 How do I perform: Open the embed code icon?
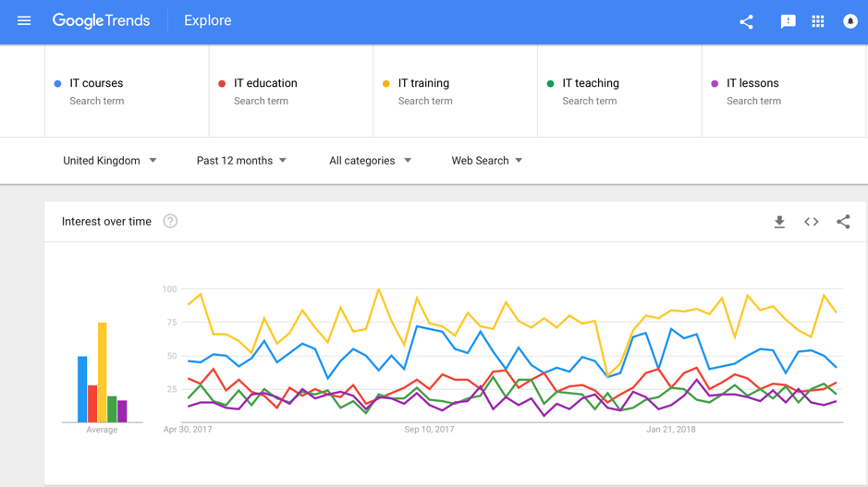(811, 222)
